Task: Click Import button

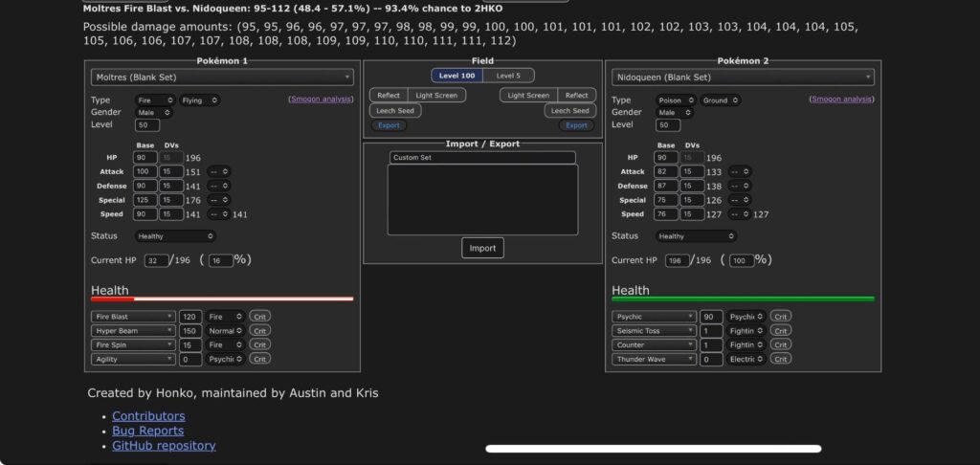Action: click(x=482, y=248)
